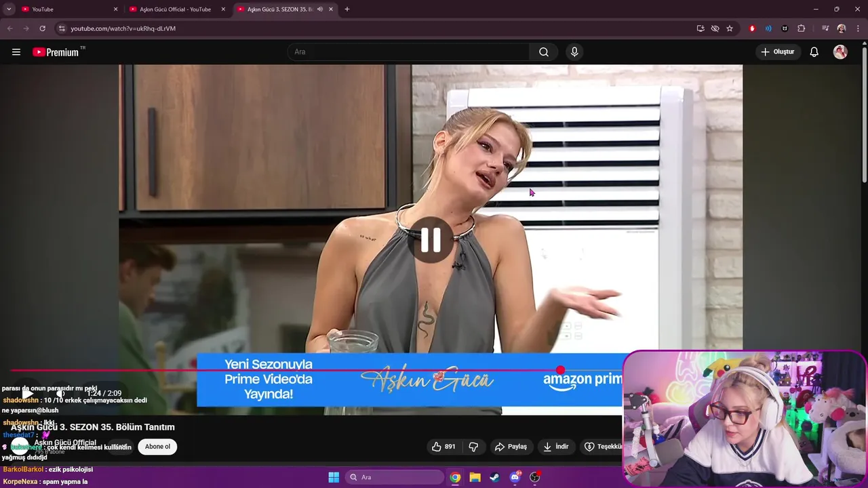868x488 pixels.
Task: Open the YouTube guide hamburger menu
Action: point(16,52)
